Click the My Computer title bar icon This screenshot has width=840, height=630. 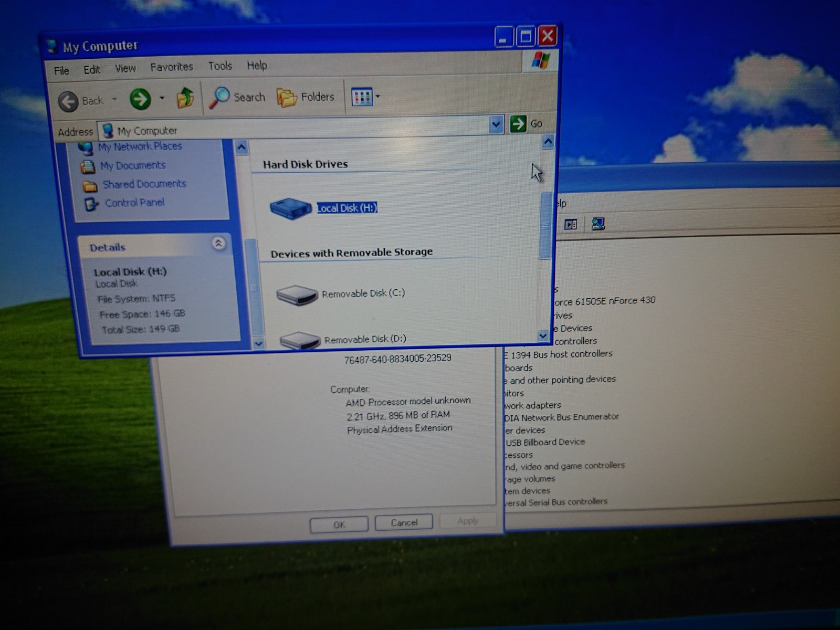point(52,47)
